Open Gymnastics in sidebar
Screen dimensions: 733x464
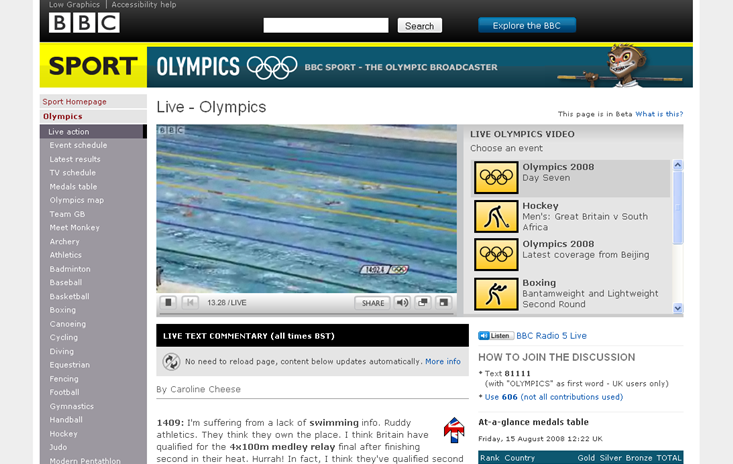coord(72,407)
